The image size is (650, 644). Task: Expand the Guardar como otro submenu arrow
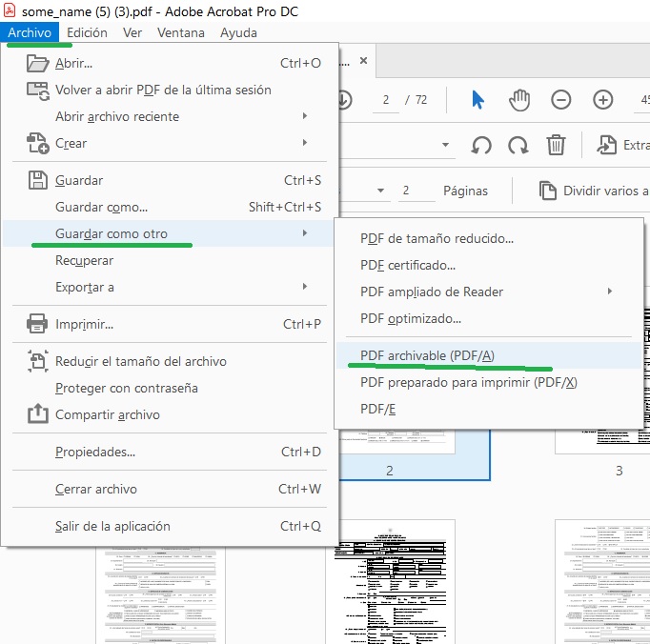pos(305,232)
